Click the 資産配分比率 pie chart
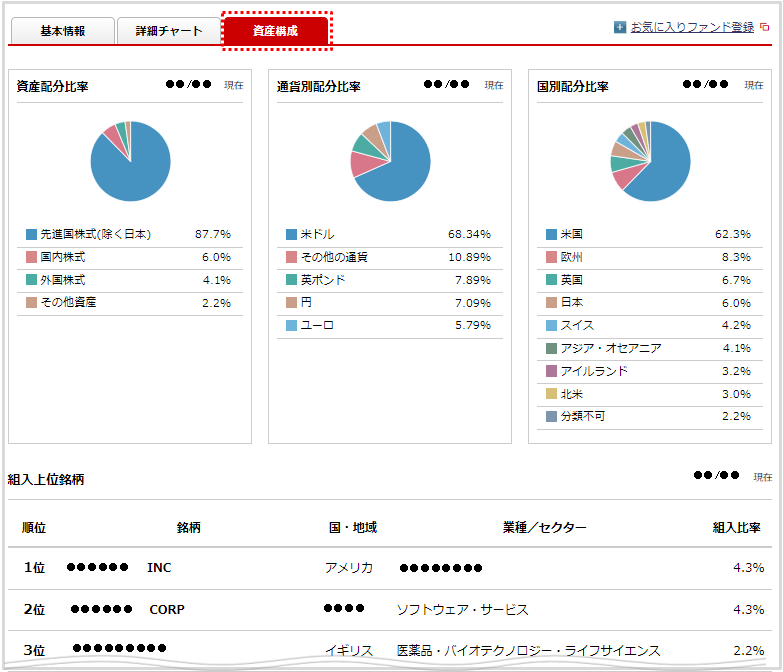The width and height of the screenshot is (783, 672). pyautogui.click(x=130, y=161)
